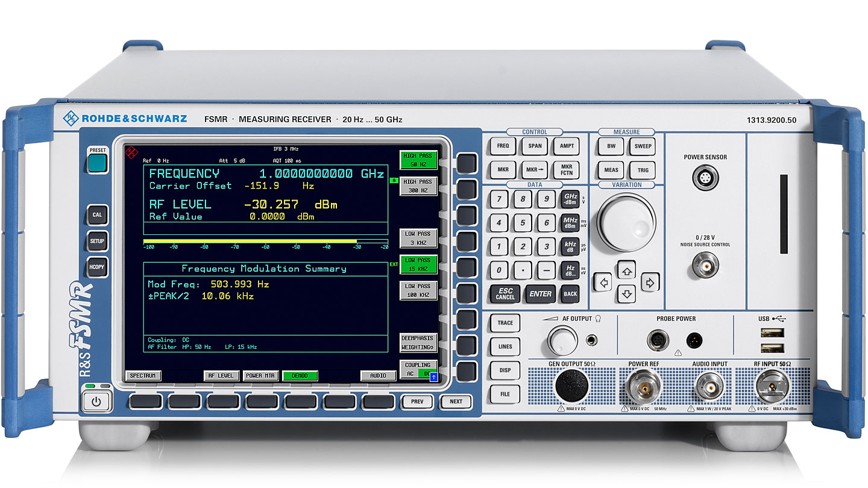This screenshot has width=868, height=488.
Task: Hit the GHz / -dBm unit key
Action: click(x=570, y=199)
